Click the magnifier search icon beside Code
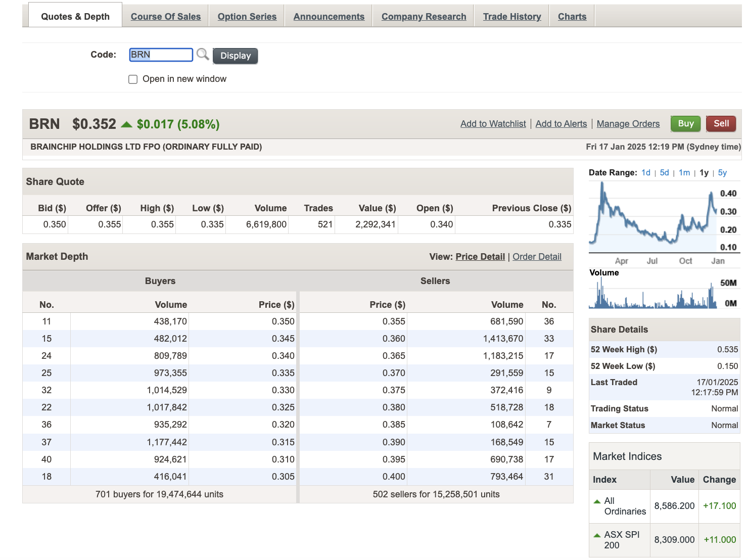The image size is (748, 560). (203, 55)
